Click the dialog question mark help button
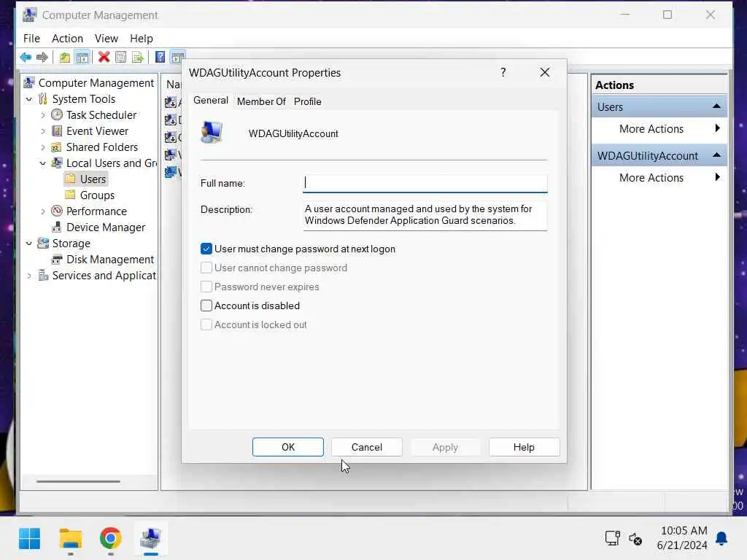This screenshot has width=747, height=560. [503, 72]
